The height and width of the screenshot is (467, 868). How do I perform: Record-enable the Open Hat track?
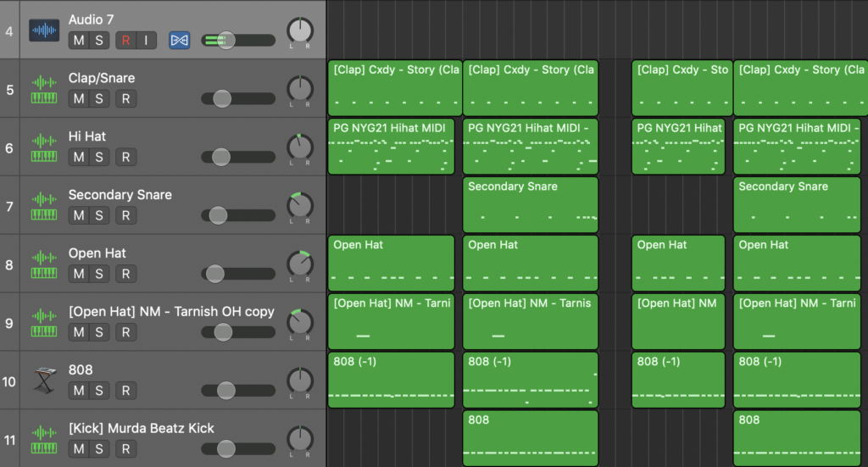click(x=125, y=274)
